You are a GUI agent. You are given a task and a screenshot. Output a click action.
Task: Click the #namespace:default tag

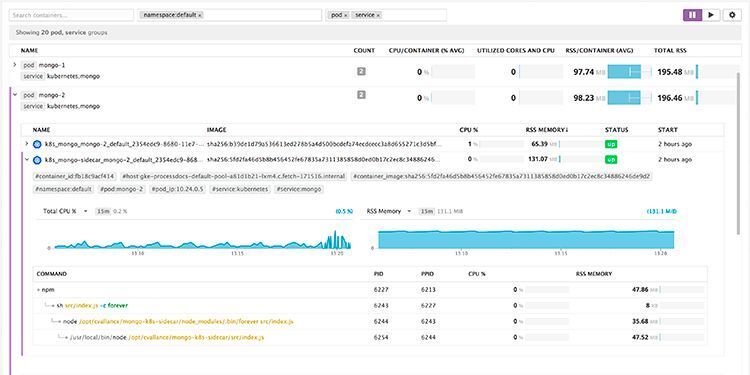[x=64, y=189]
